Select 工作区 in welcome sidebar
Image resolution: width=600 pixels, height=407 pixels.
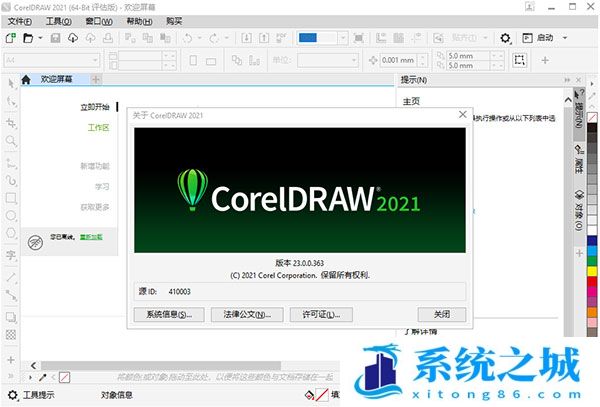(98, 127)
